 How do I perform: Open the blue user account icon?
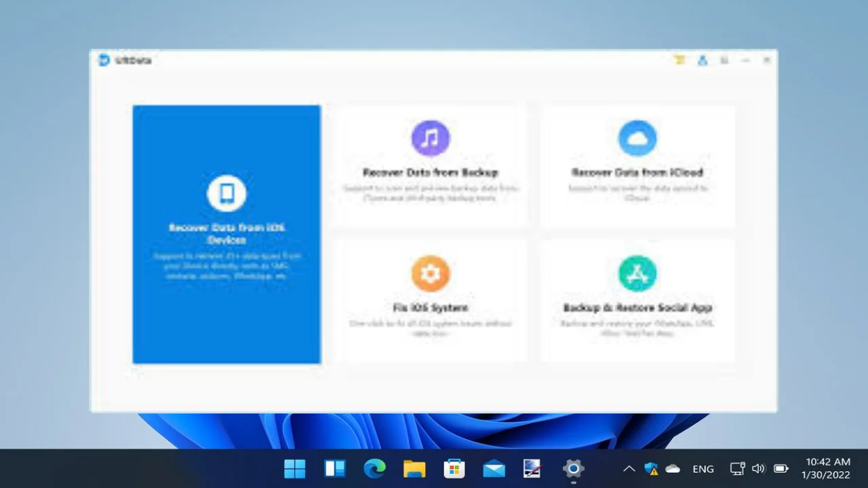pos(703,60)
